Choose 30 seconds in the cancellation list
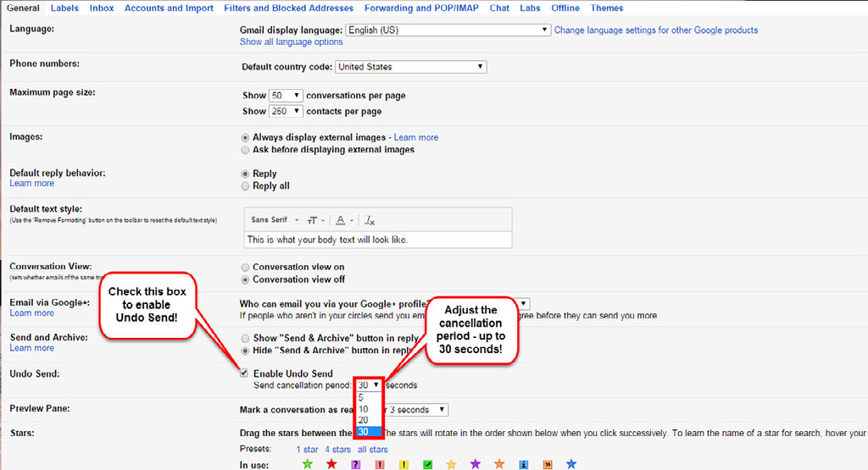Screen dimensions: 868x470 (369, 432)
